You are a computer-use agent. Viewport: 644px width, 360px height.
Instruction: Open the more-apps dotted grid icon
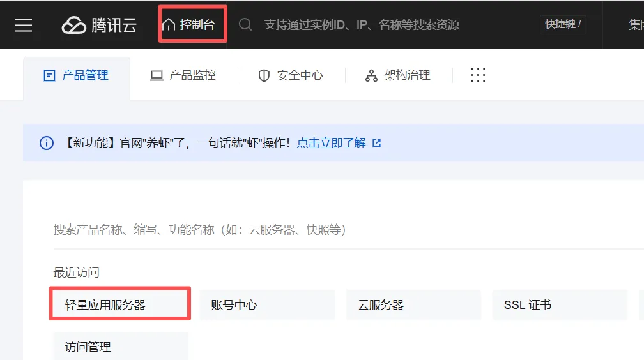click(x=478, y=75)
